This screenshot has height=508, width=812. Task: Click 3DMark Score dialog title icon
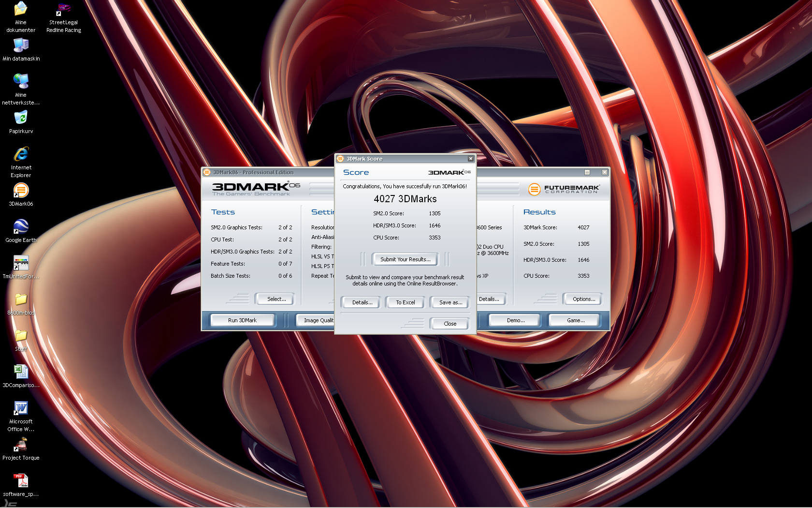click(340, 159)
